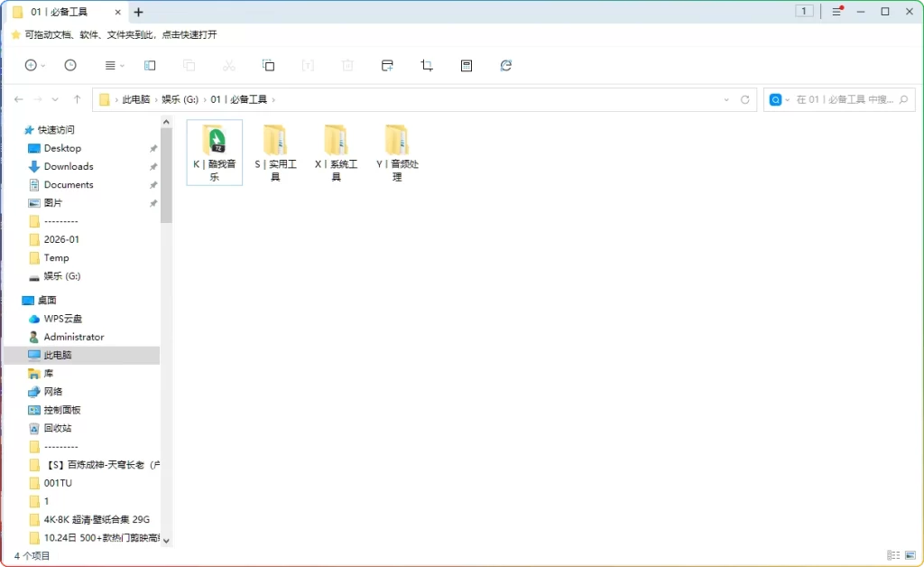Viewport: 924px width, 567px height.
Task: Open the view list dropdown
Action: point(123,65)
